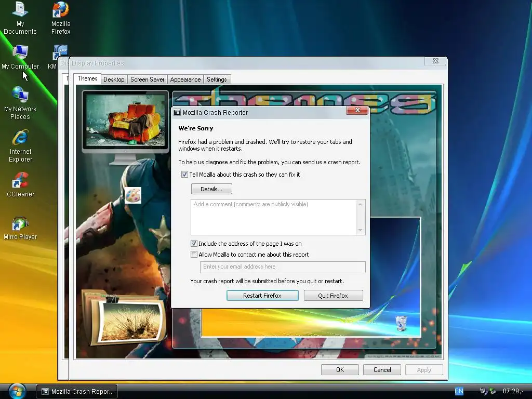Close the Mozilla Crash Reporter dialog
Image resolution: width=532 pixels, height=399 pixels.
[x=357, y=110]
